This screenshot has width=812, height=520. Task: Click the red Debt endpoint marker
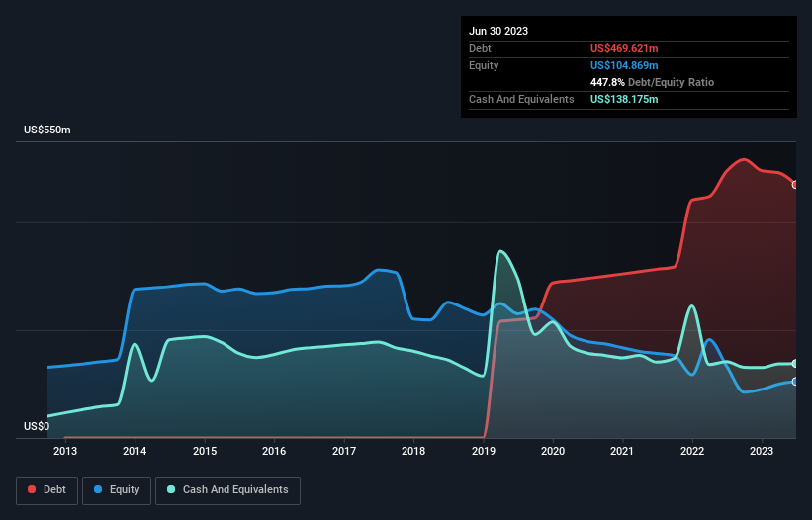pyautogui.click(x=795, y=185)
